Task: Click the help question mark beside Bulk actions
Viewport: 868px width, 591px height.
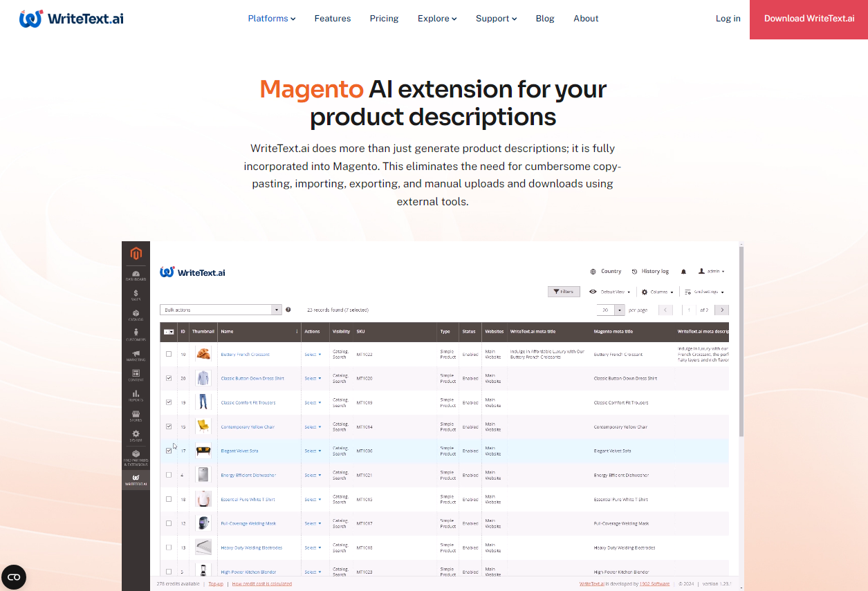Action: click(x=288, y=310)
